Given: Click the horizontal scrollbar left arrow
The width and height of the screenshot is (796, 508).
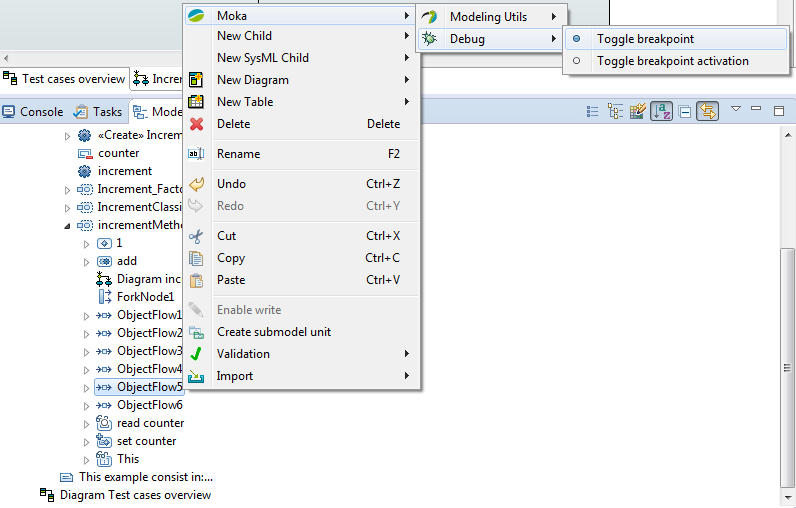Looking at the screenshot, I should pyautogui.click(x=6, y=58).
